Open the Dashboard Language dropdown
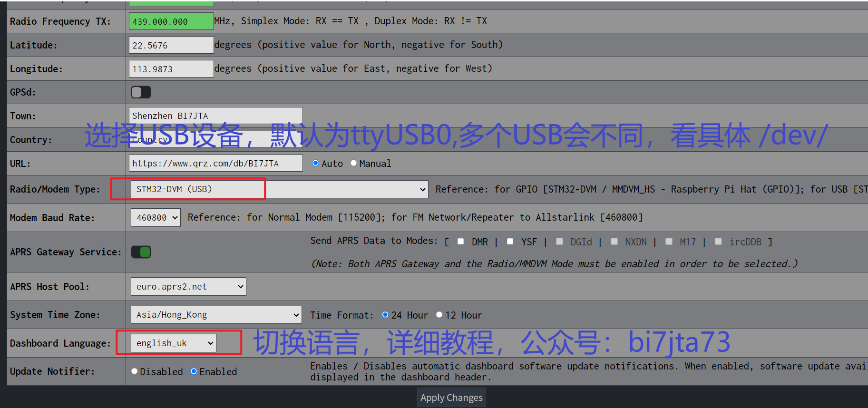Image resolution: width=868 pixels, height=408 pixels. pyautogui.click(x=173, y=343)
